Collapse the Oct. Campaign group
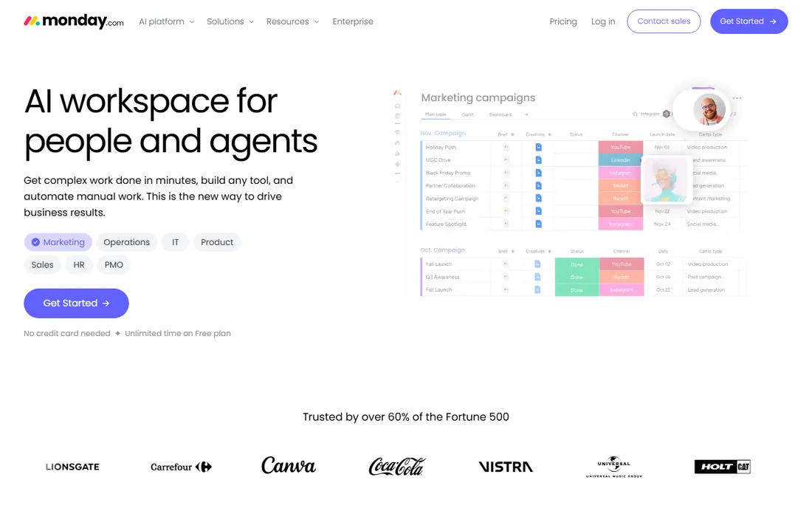 (442, 250)
